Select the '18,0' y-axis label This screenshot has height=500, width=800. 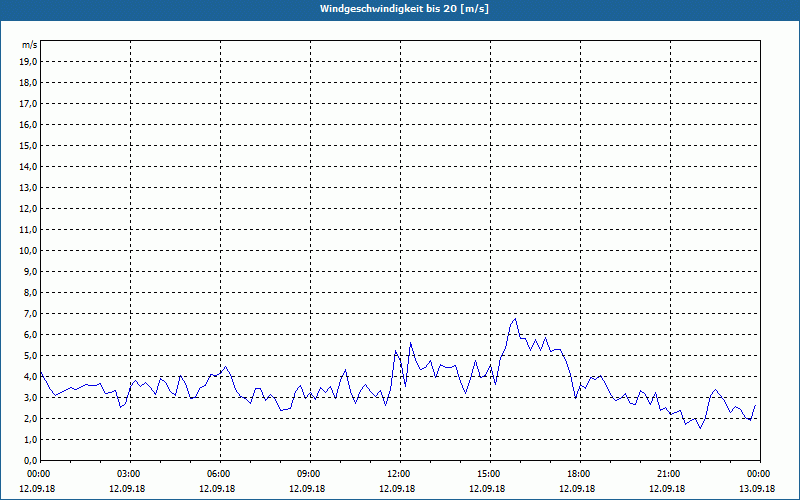(x=29, y=83)
